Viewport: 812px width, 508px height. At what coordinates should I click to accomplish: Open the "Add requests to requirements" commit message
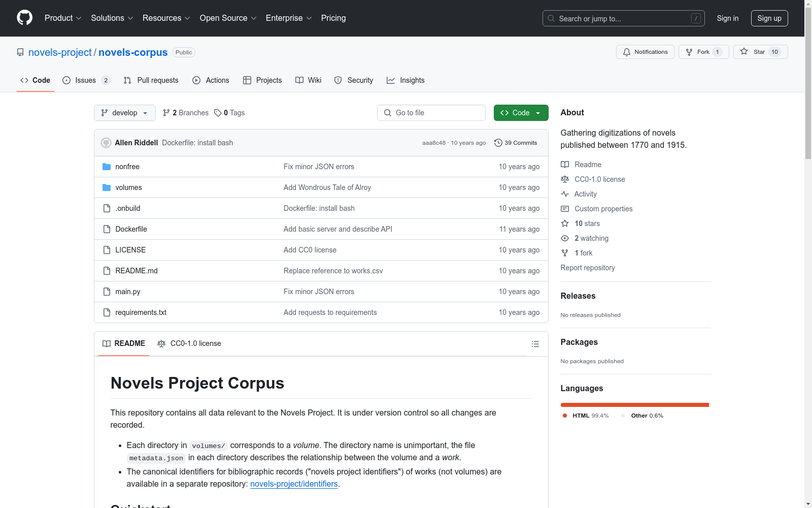coord(330,312)
